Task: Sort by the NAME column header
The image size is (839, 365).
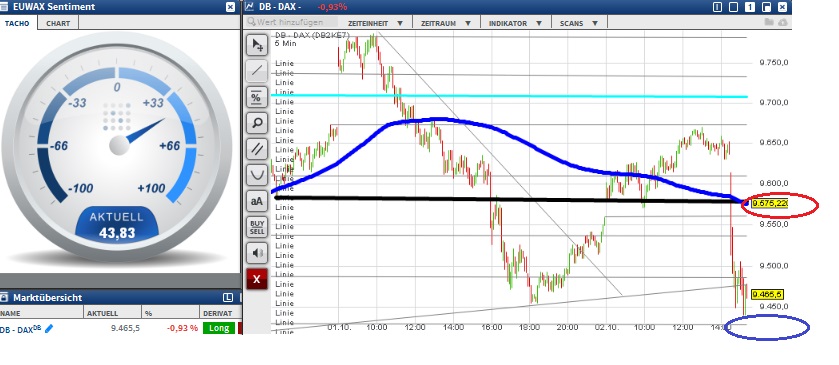Action: 42,313
